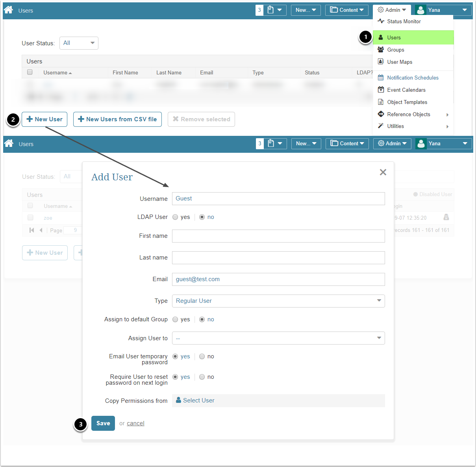Select Users in the Admin menu
Viewport: 476px width, 467px height.
413,37
